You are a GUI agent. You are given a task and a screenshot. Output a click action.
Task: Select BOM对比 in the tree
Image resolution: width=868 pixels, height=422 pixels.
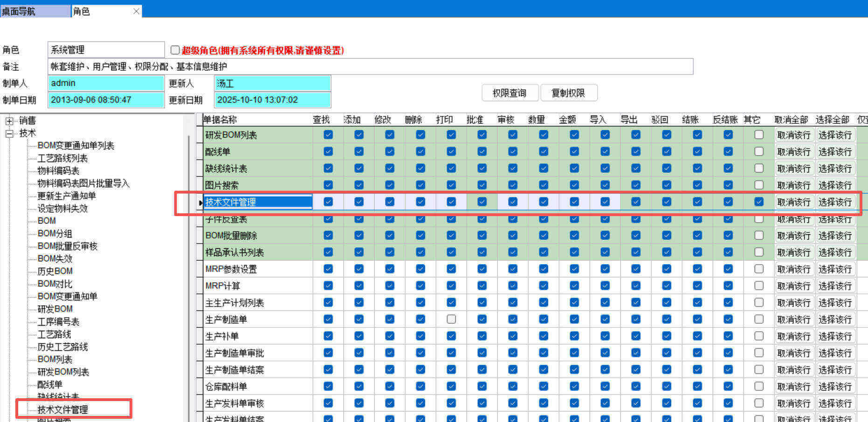55,284
